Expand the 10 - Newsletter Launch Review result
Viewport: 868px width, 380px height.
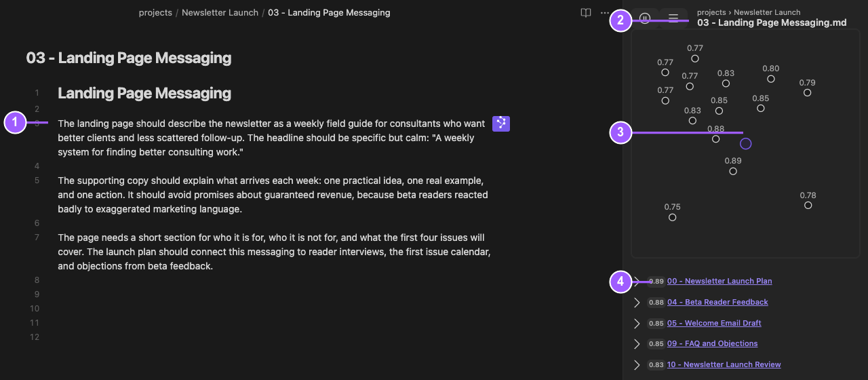[637, 365]
